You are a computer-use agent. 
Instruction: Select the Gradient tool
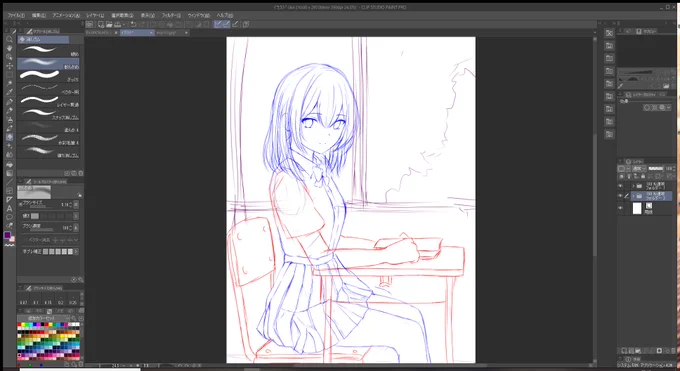[x=9, y=173]
